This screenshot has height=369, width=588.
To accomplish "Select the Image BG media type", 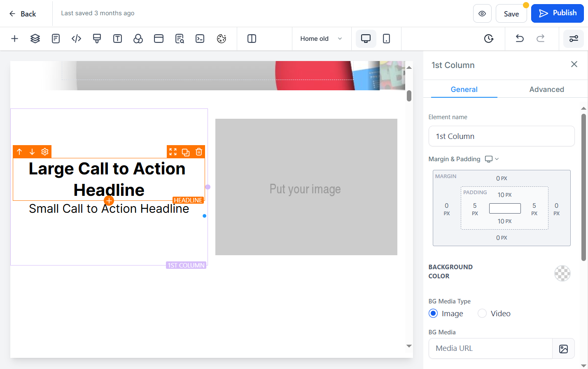I will [433, 313].
